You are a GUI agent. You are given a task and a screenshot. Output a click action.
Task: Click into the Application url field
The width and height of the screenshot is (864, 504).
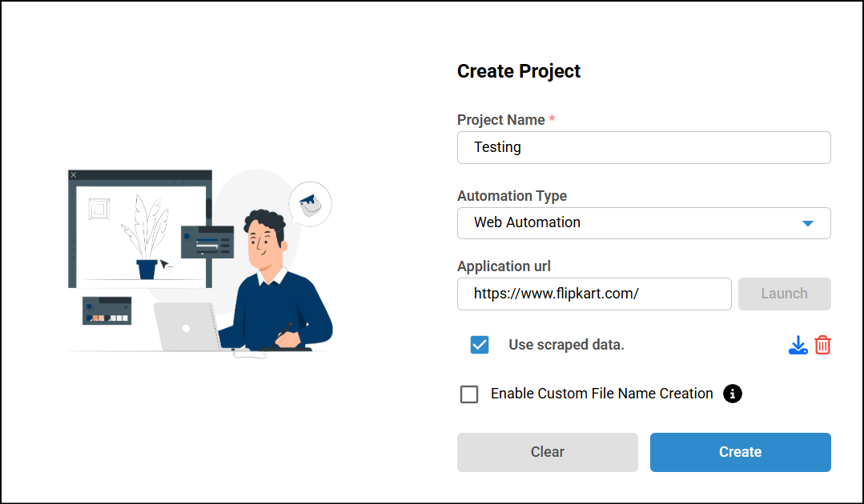pos(593,294)
